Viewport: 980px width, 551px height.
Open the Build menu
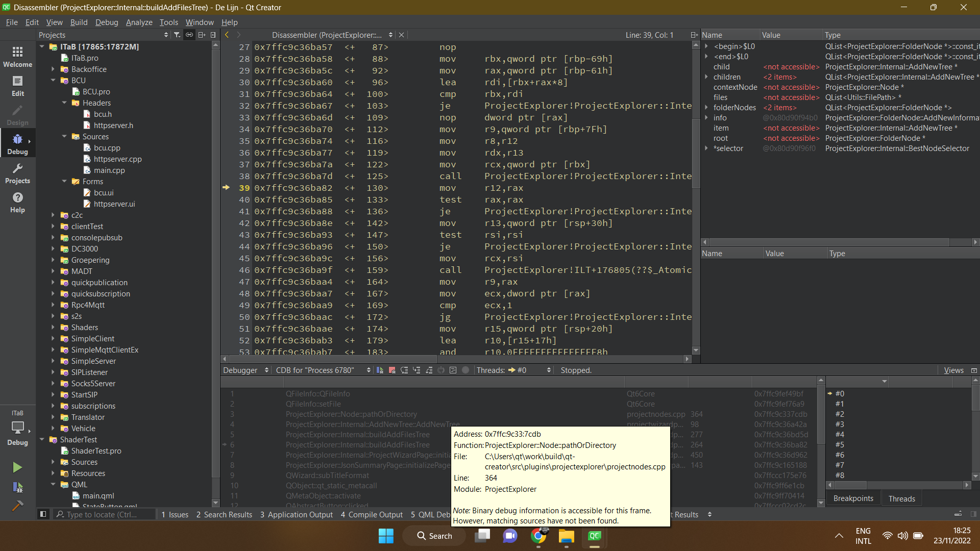79,22
